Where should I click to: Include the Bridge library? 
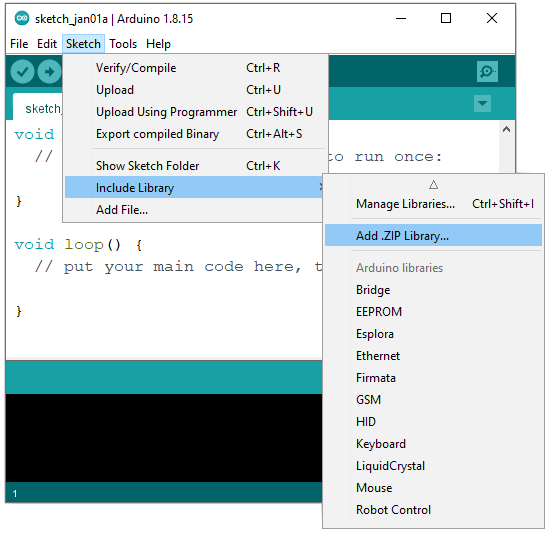[x=433, y=290]
